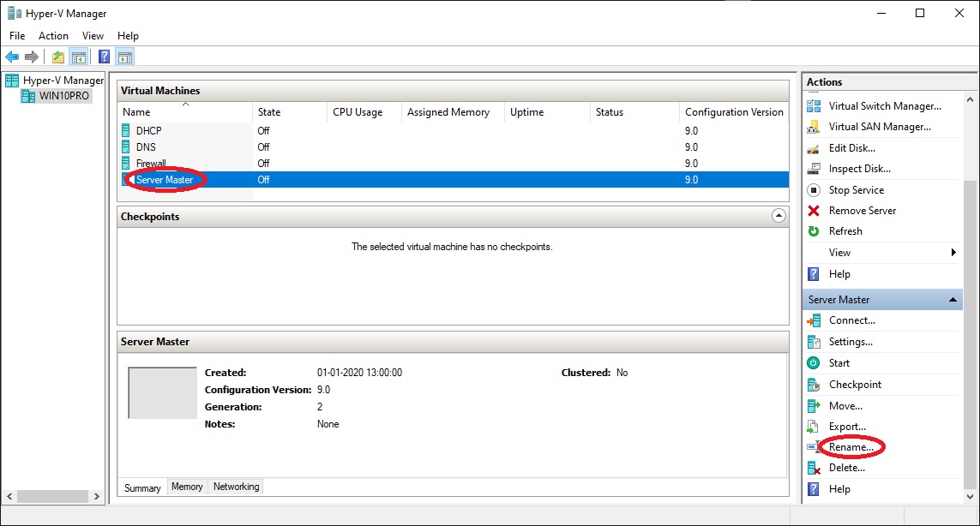Screen dimensions: 980x526
Task: Sort by the Name column header
Action: coord(185,112)
